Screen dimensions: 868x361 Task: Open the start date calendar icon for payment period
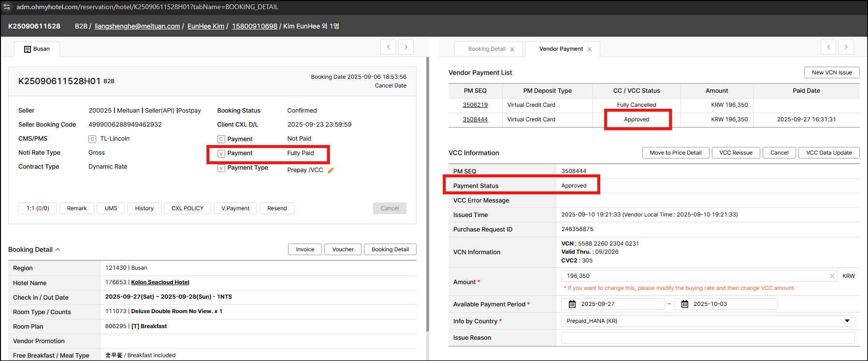[572, 304]
